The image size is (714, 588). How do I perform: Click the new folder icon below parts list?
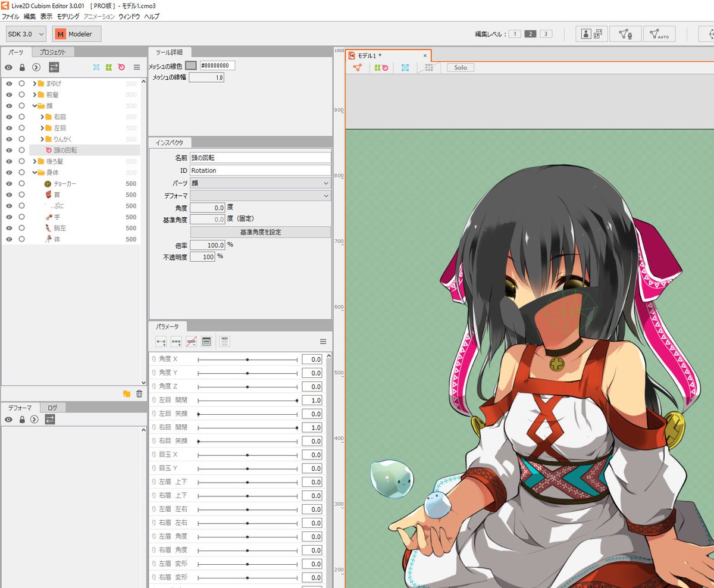pos(126,393)
